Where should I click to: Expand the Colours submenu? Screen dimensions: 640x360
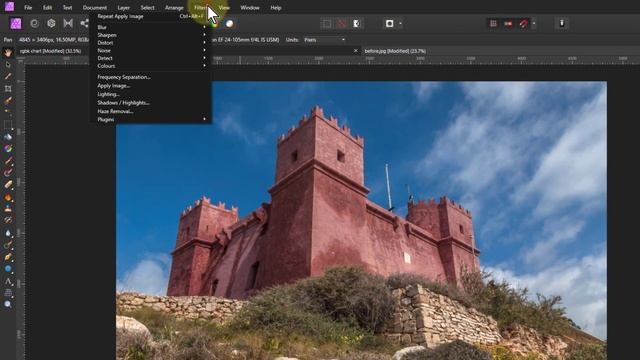(151, 66)
